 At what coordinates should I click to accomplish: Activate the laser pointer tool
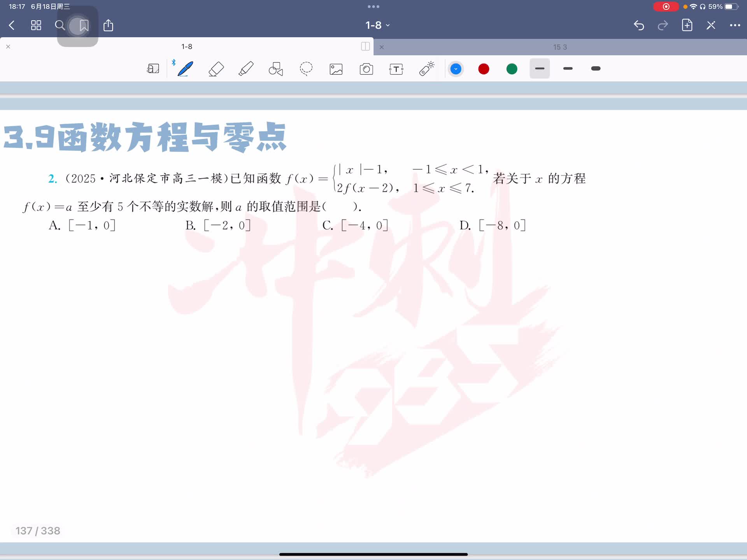426,69
